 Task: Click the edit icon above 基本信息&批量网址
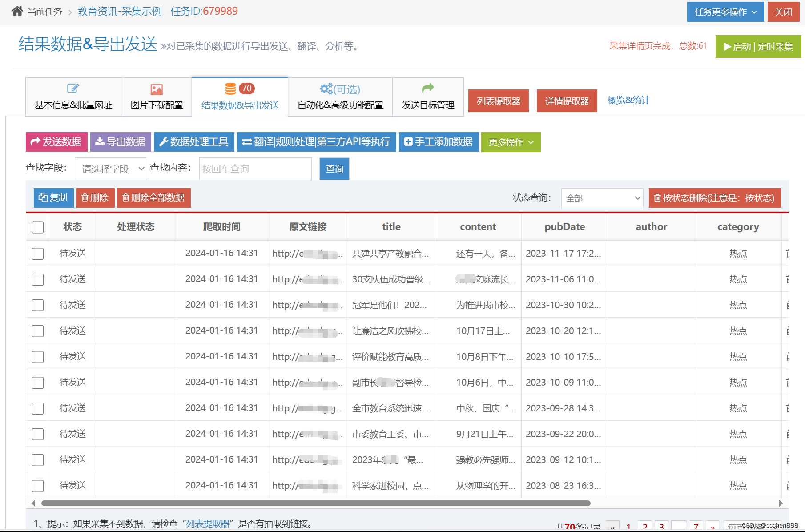[x=73, y=89]
